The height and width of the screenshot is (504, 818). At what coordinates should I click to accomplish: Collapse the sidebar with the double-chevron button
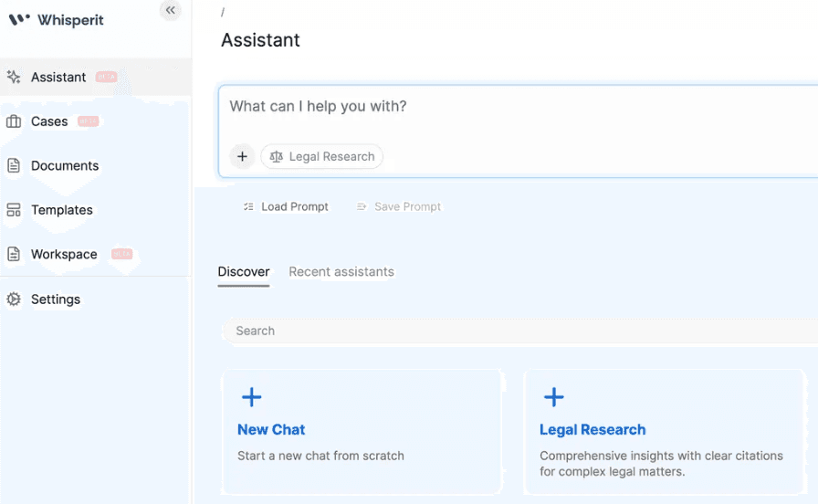point(170,10)
